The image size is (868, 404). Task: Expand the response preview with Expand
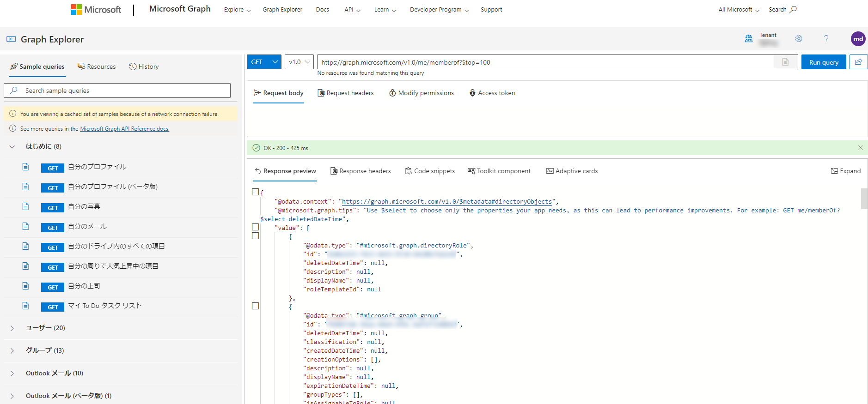(846, 171)
